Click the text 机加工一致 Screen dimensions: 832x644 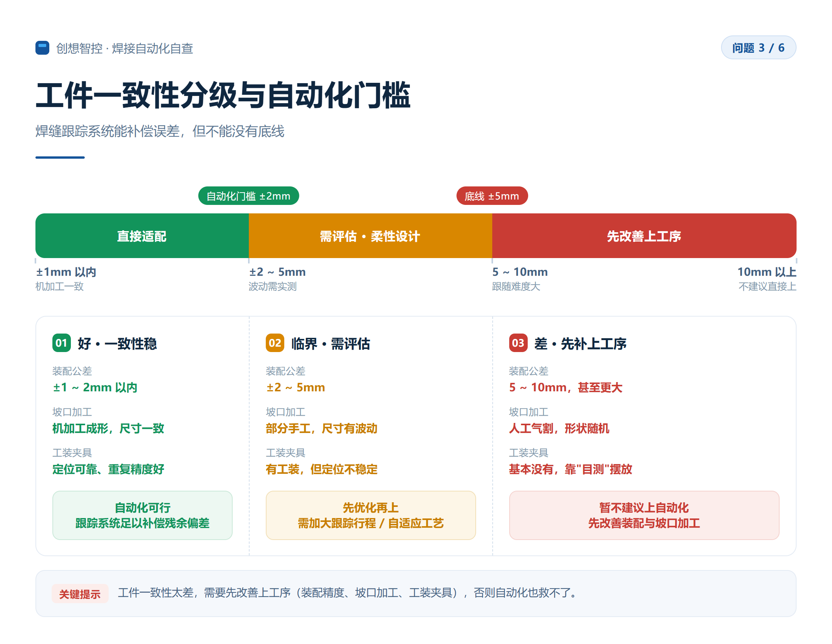coord(60,287)
